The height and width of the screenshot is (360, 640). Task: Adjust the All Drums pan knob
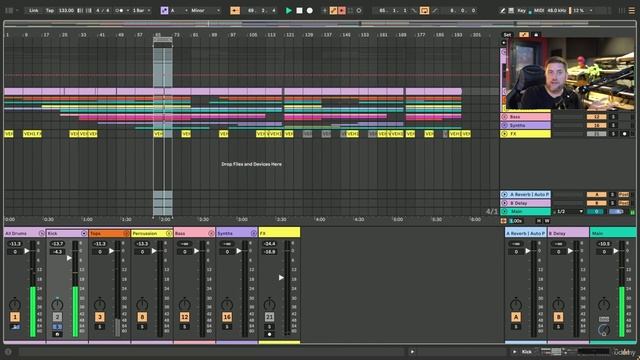tap(15, 304)
